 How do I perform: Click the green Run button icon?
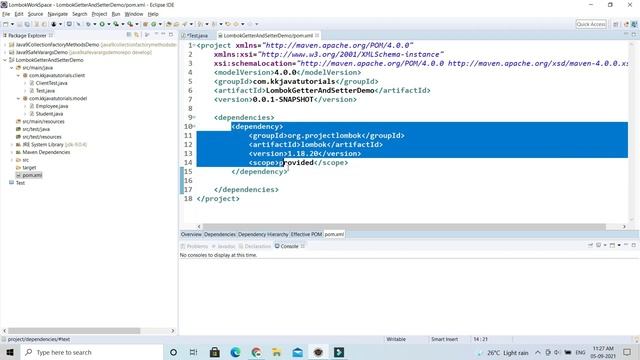point(102,24)
